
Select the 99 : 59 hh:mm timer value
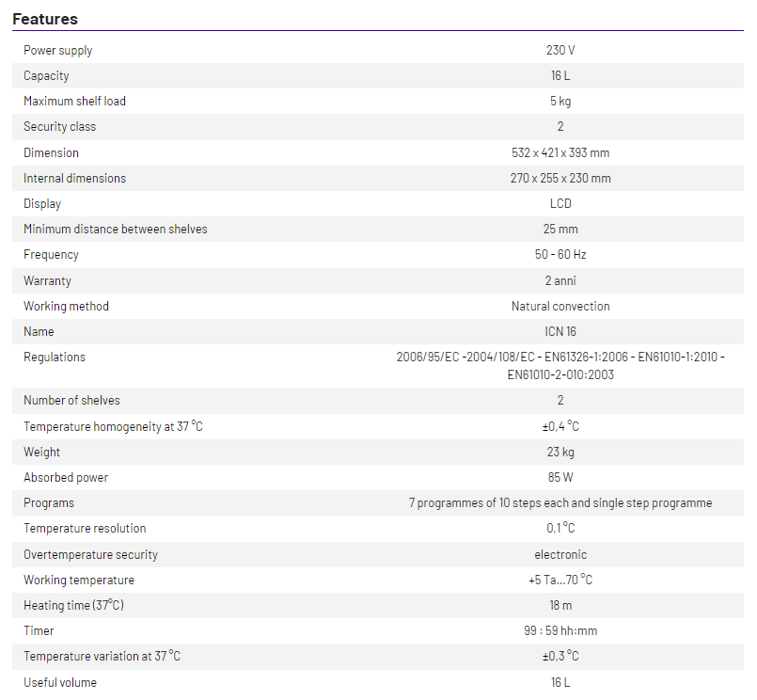point(560,630)
